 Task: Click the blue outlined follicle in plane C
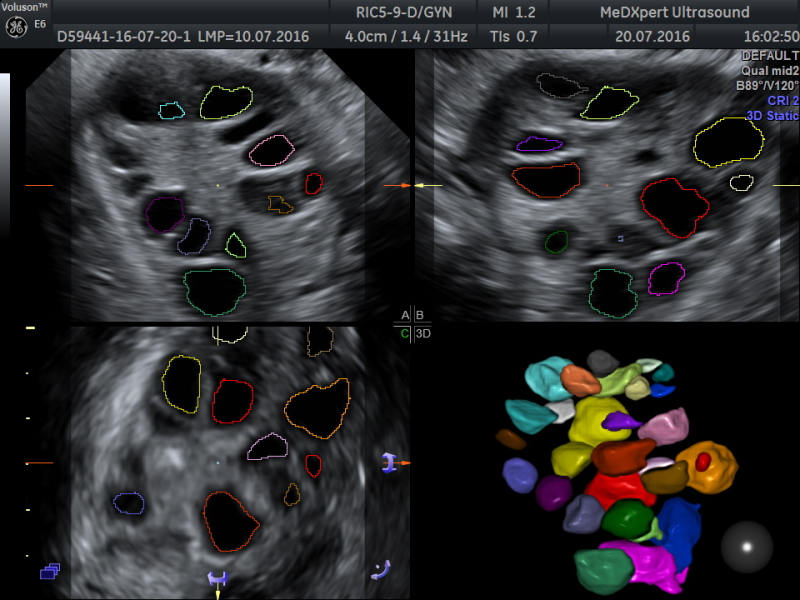point(129,503)
